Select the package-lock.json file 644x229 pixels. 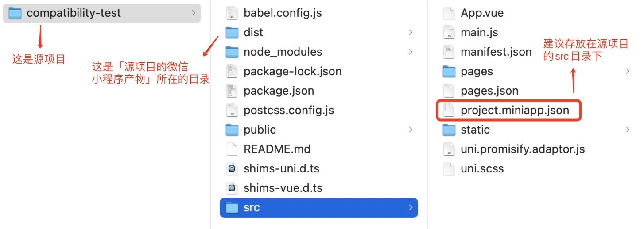[x=292, y=72]
